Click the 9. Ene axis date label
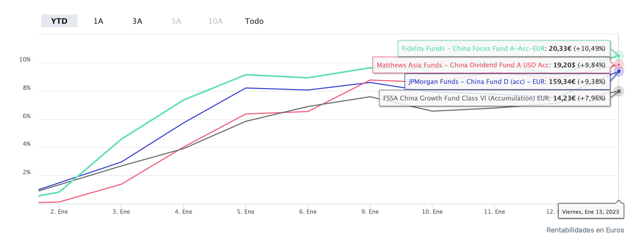 (370, 212)
